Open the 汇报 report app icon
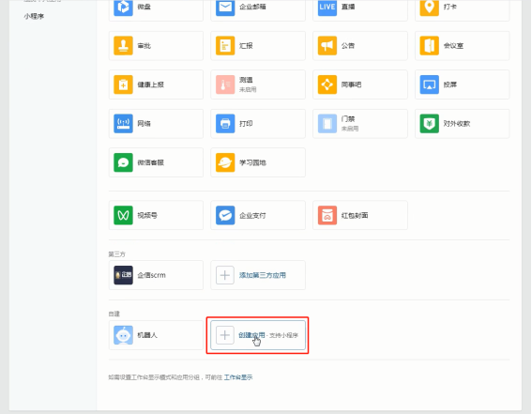 coord(225,45)
